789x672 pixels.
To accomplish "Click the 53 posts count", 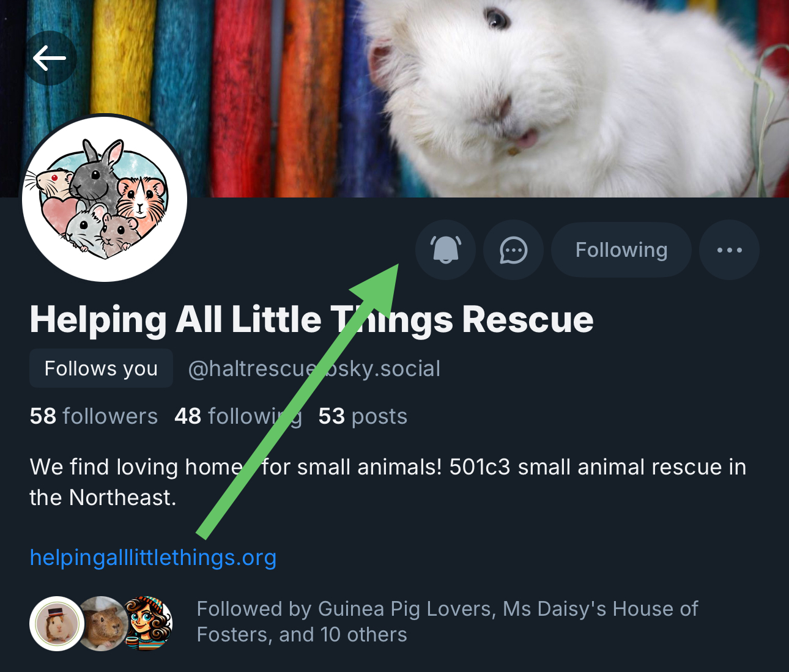I will pos(363,416).
